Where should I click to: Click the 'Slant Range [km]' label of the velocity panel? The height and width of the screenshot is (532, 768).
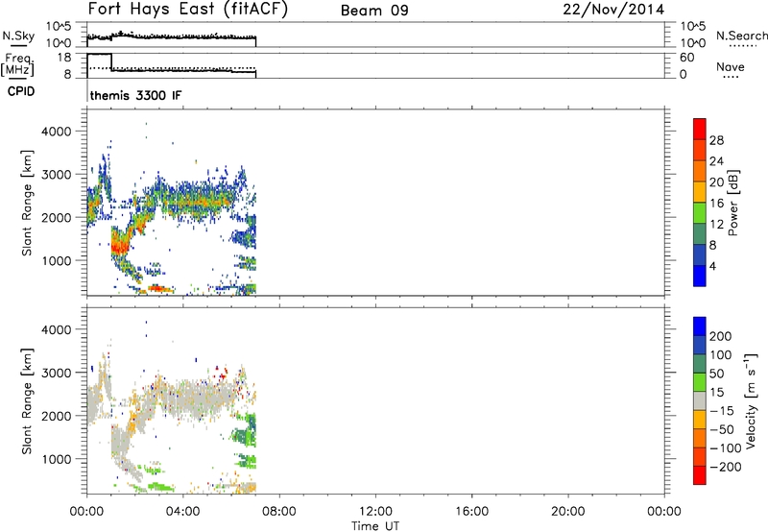(x=27, y=401)
